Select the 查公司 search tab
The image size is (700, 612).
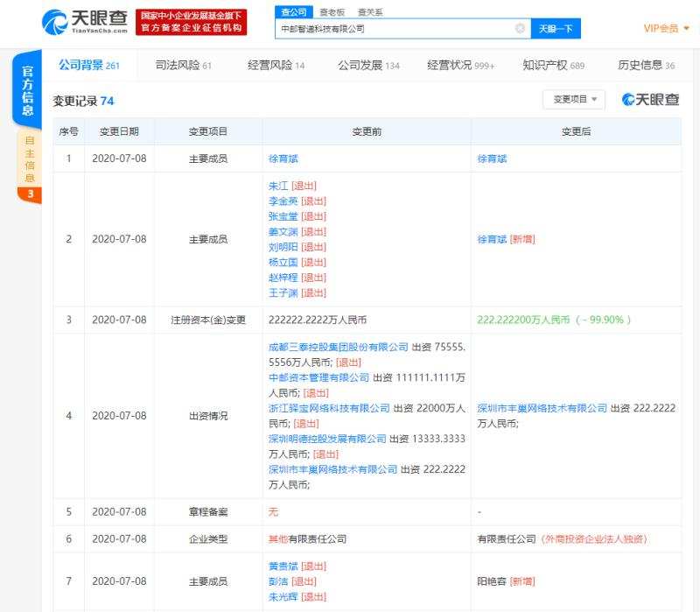tap(295, 12)
